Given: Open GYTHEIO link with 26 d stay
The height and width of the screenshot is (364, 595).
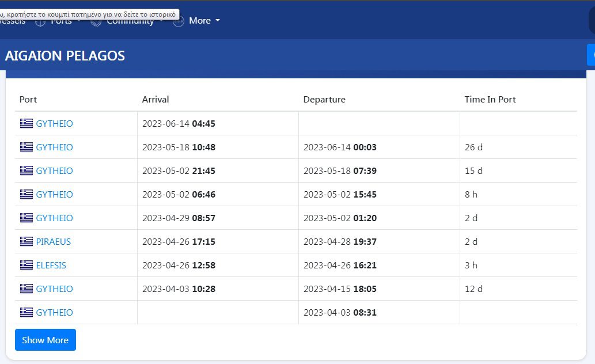Looking at the screenshot, I should [54, 147].
